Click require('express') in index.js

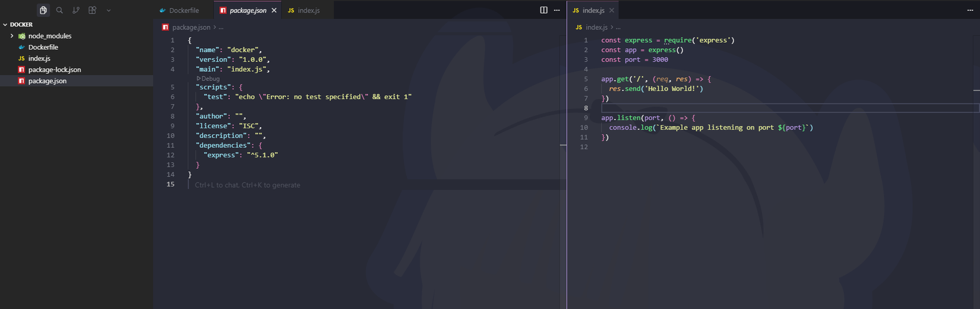[x=699, y=40]
